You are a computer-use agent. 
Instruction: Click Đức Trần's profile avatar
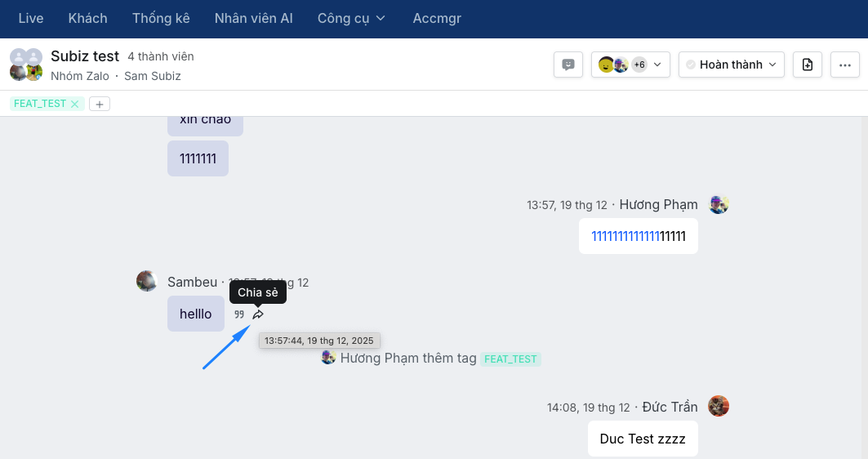coord(719,406)
